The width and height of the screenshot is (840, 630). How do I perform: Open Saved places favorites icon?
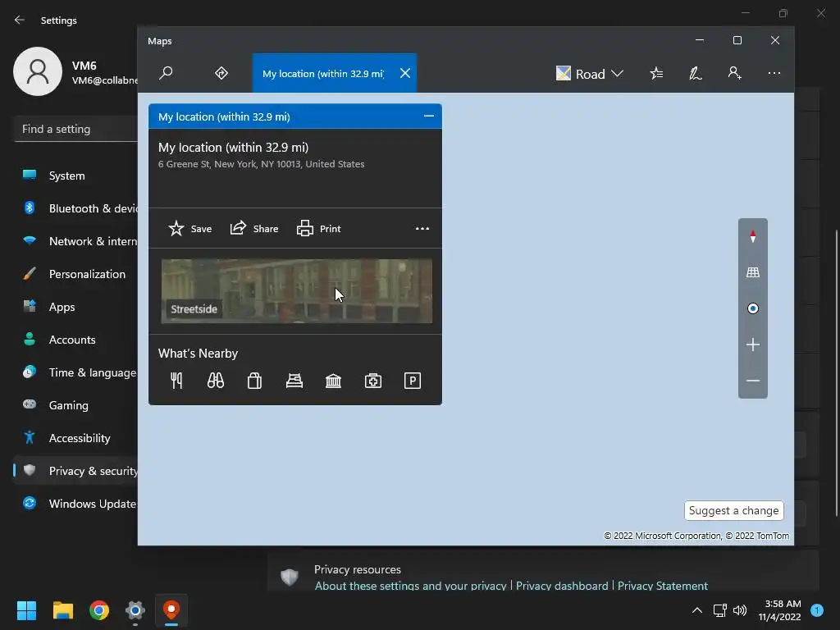pos(656,73)
